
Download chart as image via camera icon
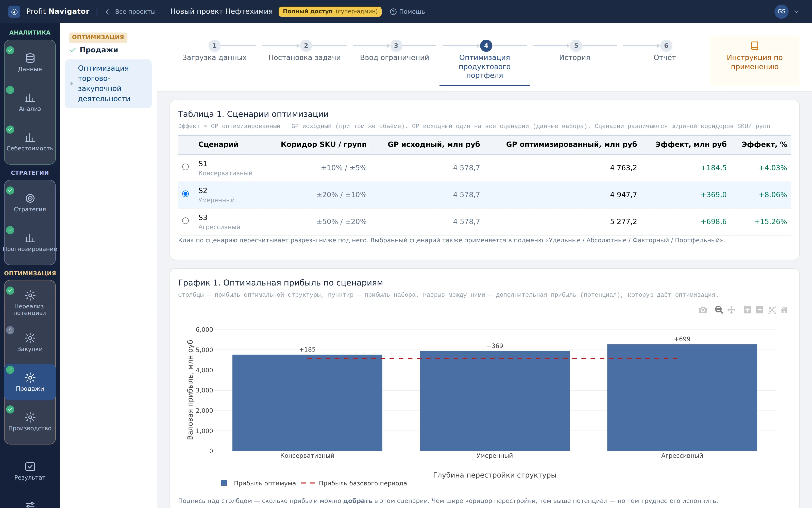coord(703,310)
